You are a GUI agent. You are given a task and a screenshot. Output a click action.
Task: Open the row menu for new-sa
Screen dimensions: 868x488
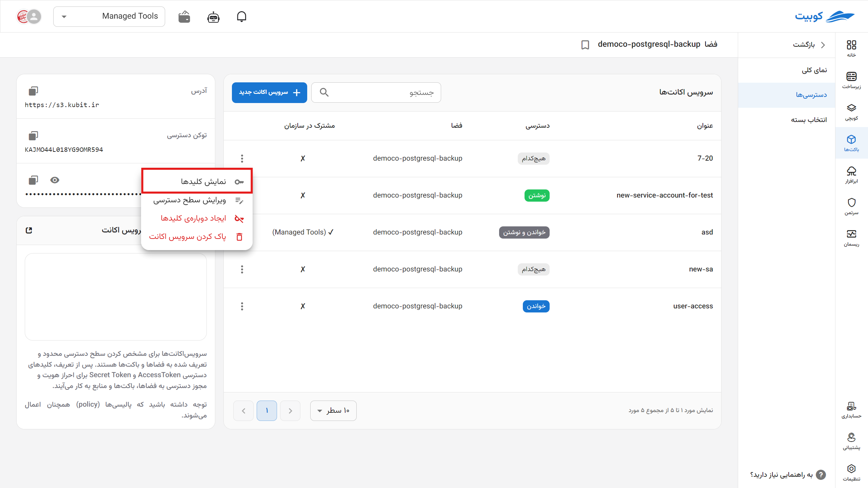pos(242,269)
